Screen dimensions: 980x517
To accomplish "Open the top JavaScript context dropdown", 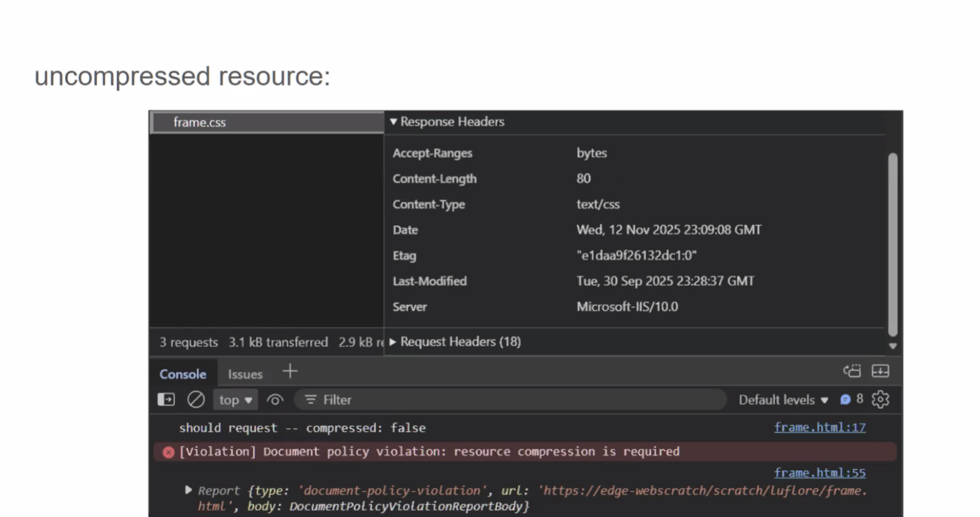I will (x=235, y=400).
